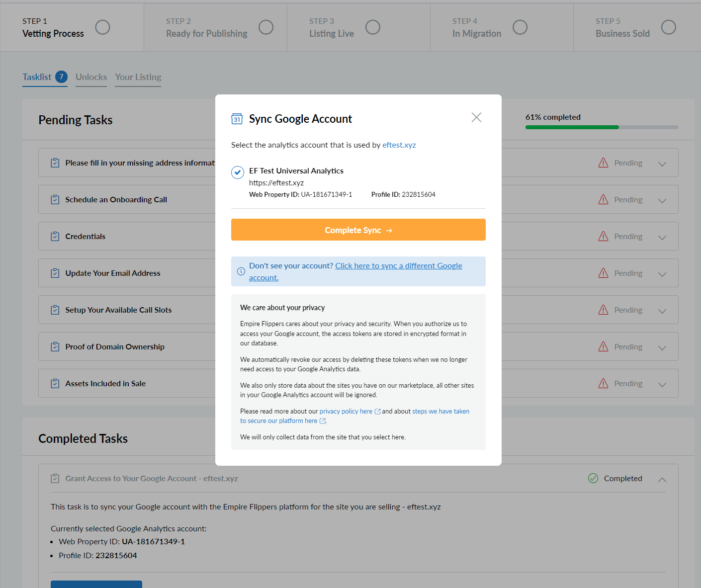
Task: Click the Complete Sync button
Action: [x=358, y=230]
